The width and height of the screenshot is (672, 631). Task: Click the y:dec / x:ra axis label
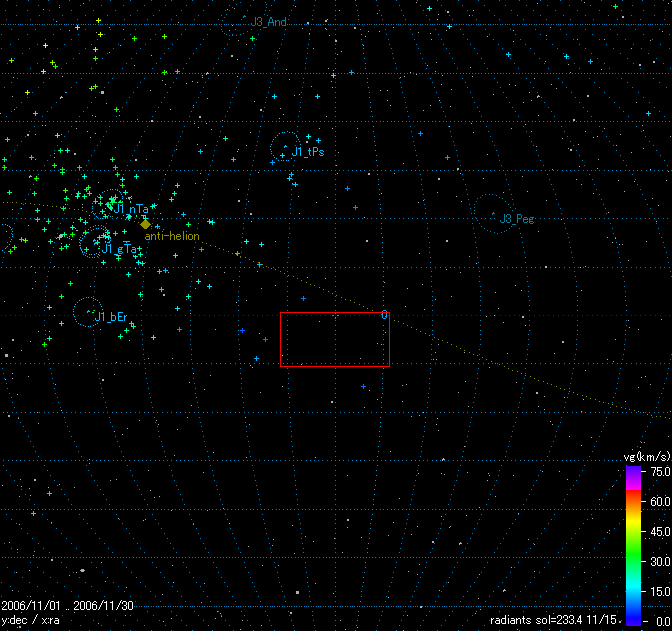(30, 620)
